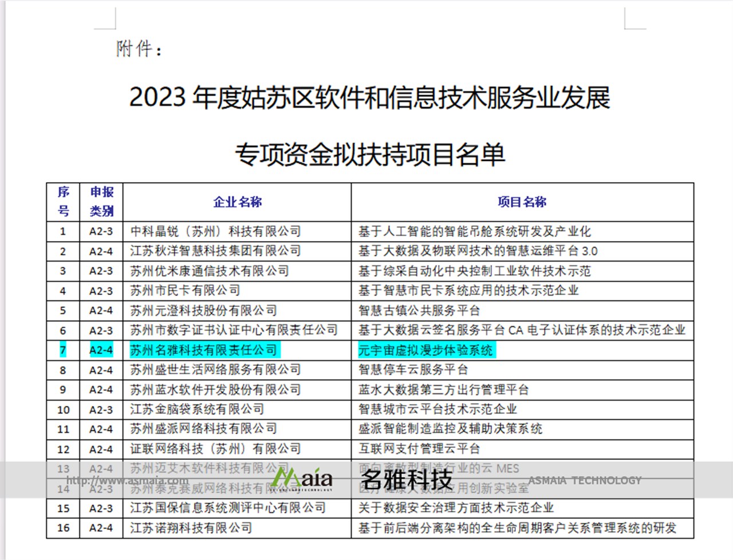Click column header 序号
Image resolution: width=733 pixels, height=560 pixels.
pyautogui.click(x=63, y=202)
